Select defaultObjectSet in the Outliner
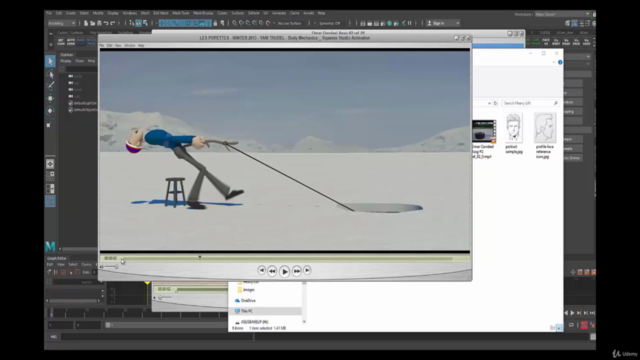The height and width of the screenshot is (360, 640). 83,110
